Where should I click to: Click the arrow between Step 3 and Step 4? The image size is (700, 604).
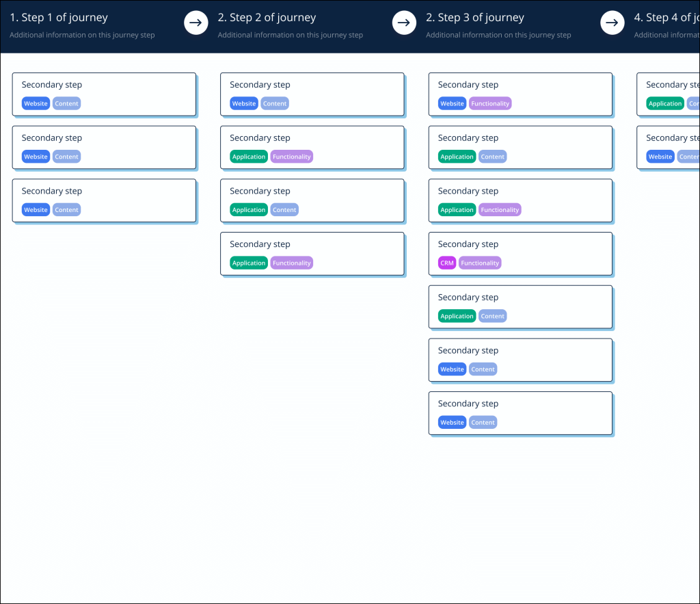tap(612, 23)
